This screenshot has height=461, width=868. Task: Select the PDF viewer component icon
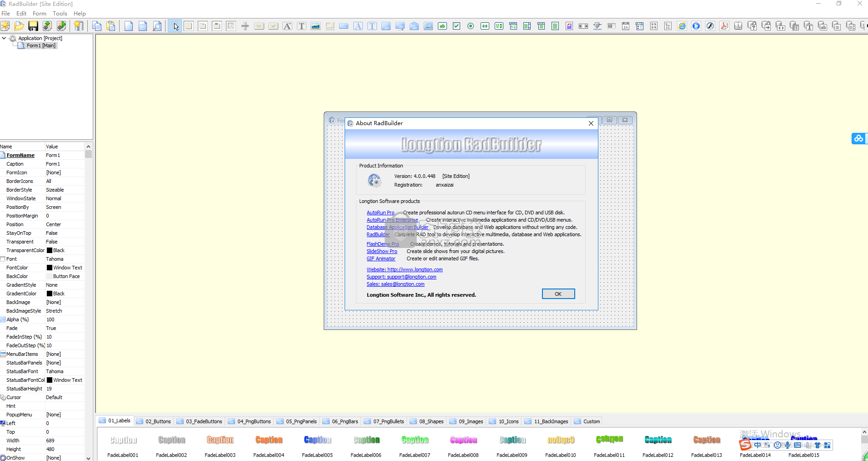[724, 26]
